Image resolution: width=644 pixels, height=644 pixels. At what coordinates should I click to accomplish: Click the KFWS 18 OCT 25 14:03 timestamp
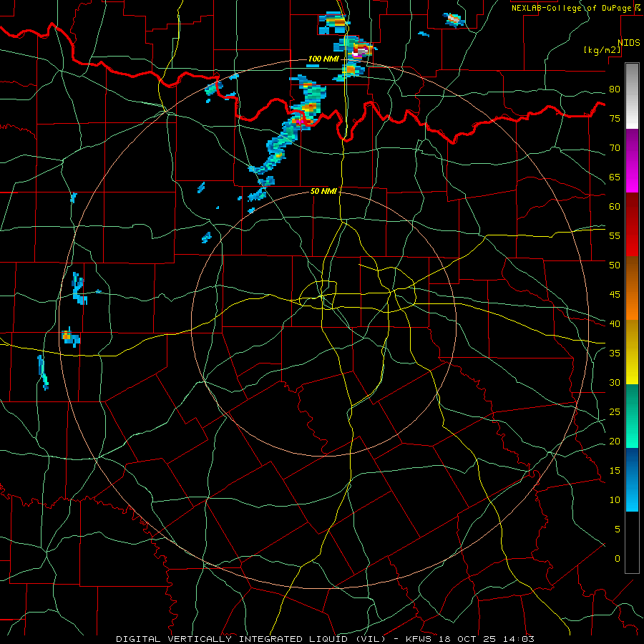coord(470,639)
